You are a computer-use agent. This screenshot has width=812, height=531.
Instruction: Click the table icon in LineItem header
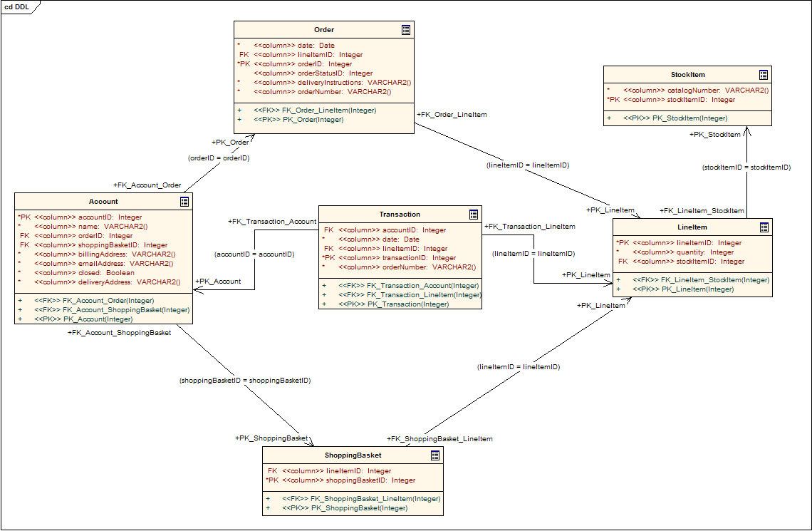pyautogui.click(x=764, y=227)
